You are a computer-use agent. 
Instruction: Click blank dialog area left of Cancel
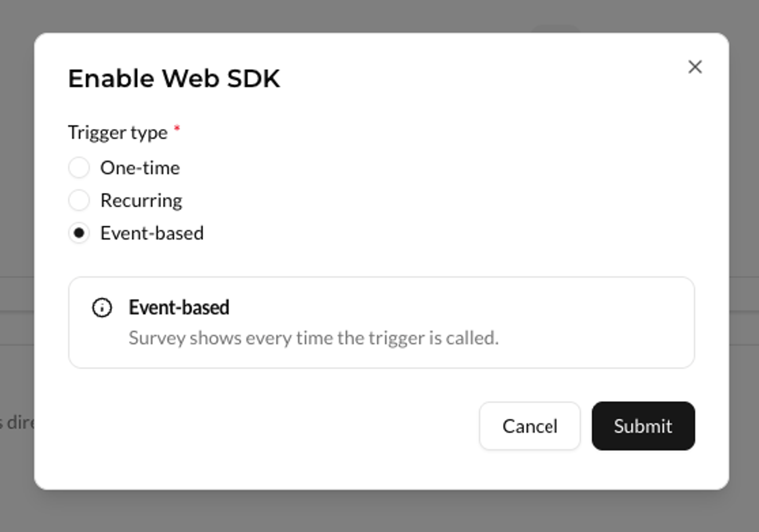pos(264,426)
